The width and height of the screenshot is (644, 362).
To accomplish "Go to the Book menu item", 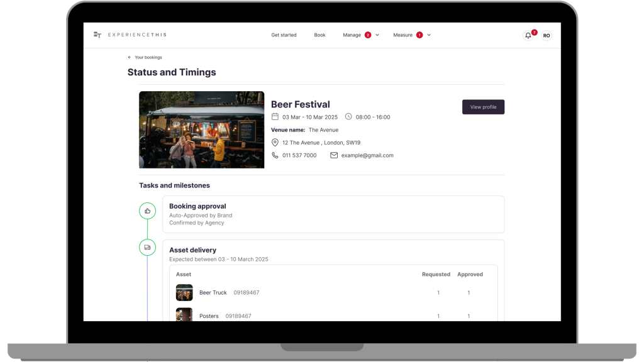I will [x=319, y=35].
